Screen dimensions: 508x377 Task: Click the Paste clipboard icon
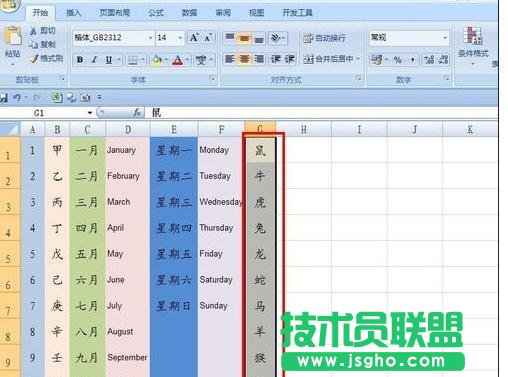coord(13,36)
